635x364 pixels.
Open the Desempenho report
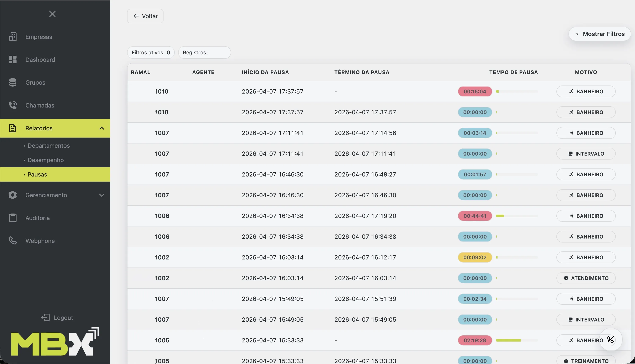pyautogui.click(x=46, y=160)
